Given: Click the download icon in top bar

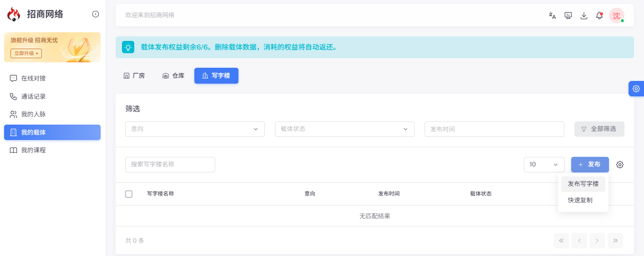Looking at the screenshot, I should (x=584, y=15).
